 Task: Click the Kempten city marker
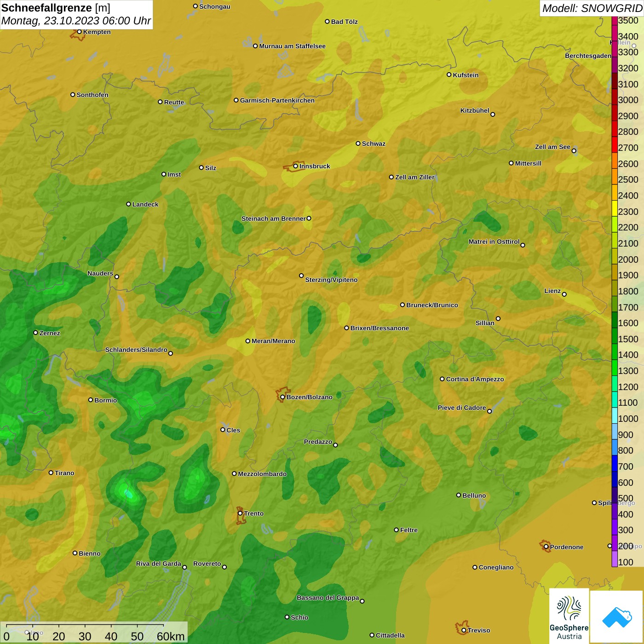click(79, 32)
